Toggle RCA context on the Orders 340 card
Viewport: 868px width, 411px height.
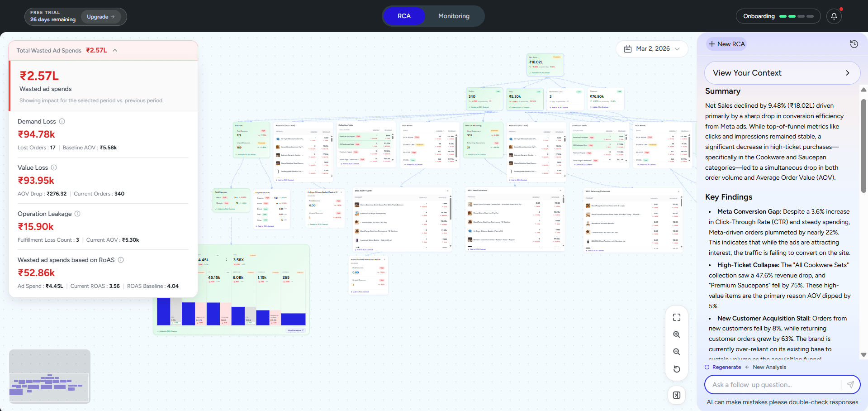point(479,107)
